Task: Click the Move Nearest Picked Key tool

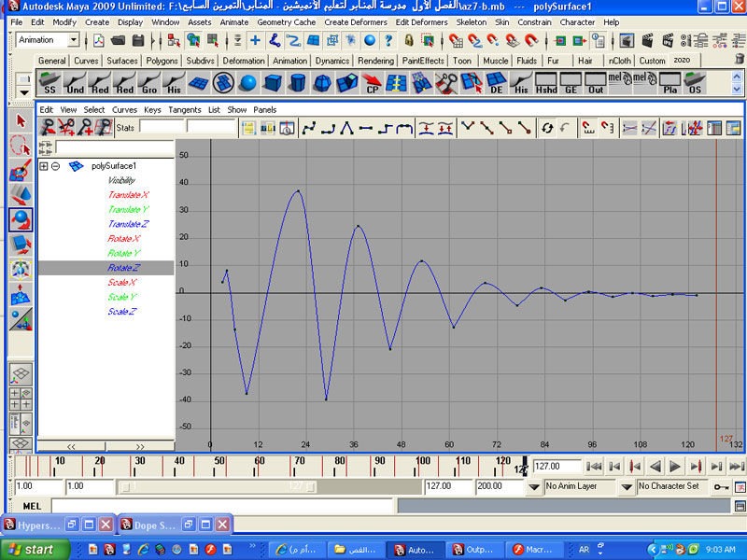Action: click(x=48, y=127)
